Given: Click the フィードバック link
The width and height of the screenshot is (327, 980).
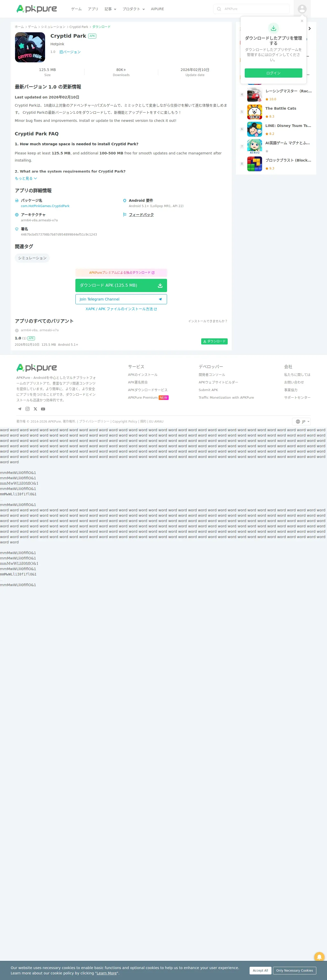Looking at the screenshot, I should click(x=141, y=214).
